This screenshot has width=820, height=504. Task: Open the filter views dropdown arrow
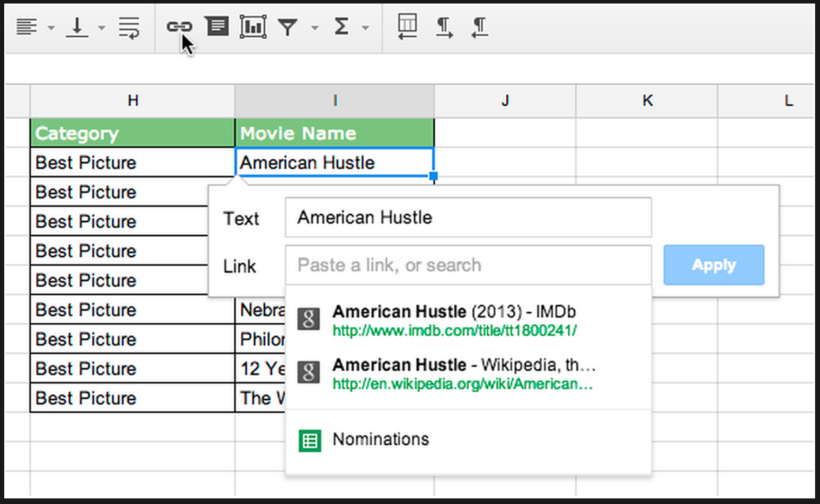(x=314, y=28)
